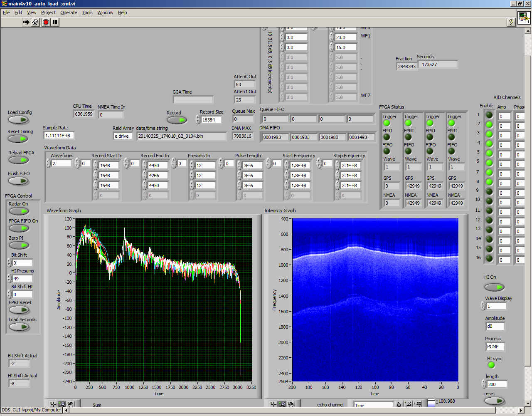Toggle the Radar On switch
The height and width of the screenshot is (416, 532).
coord(19,211)
